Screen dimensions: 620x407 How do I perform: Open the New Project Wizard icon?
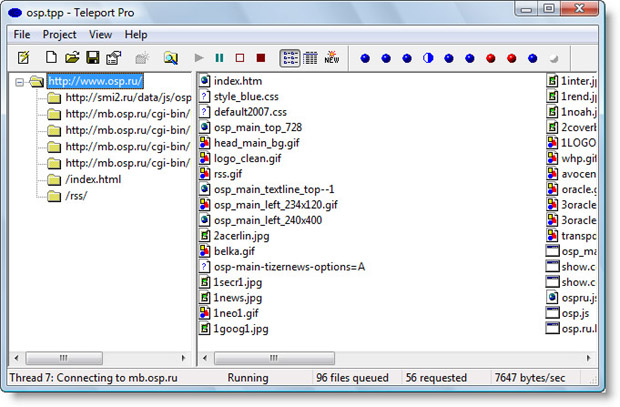click(24, 58)
